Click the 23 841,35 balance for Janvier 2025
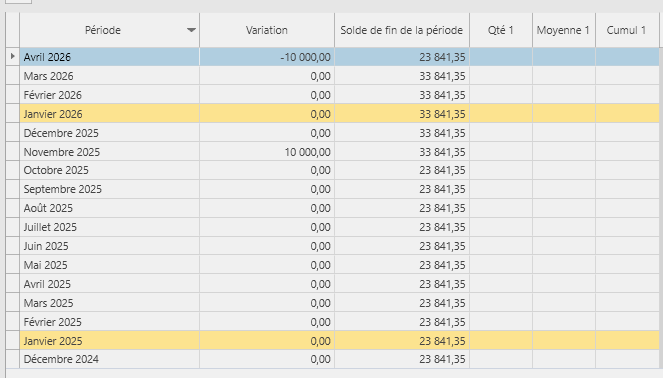 tap(442, 341)
